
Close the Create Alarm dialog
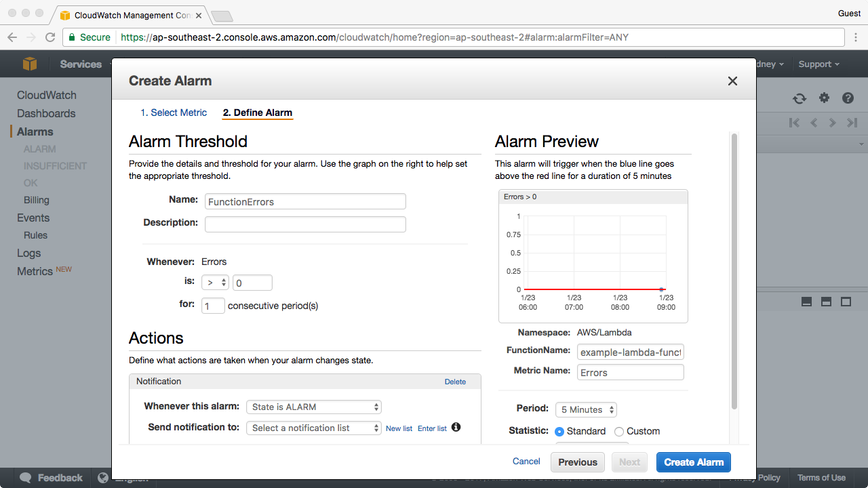[732, 81]
